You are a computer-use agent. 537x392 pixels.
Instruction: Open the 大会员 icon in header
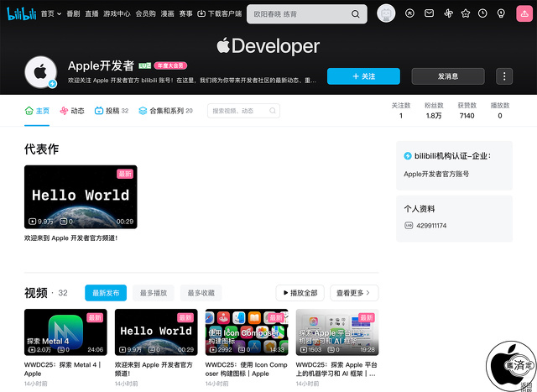pyautogui.click(x=409, y=13)
